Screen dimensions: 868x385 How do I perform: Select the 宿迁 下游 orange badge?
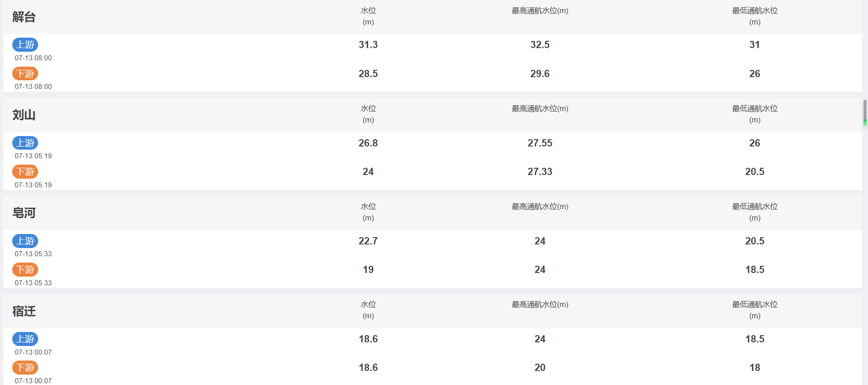coord(25,367)
